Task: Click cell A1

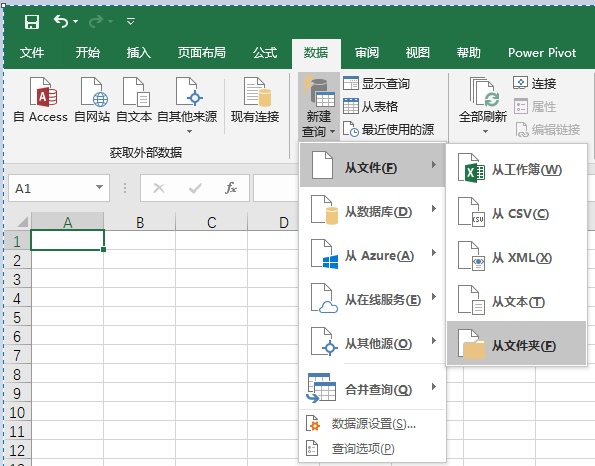Action: (x=67, y=240)
